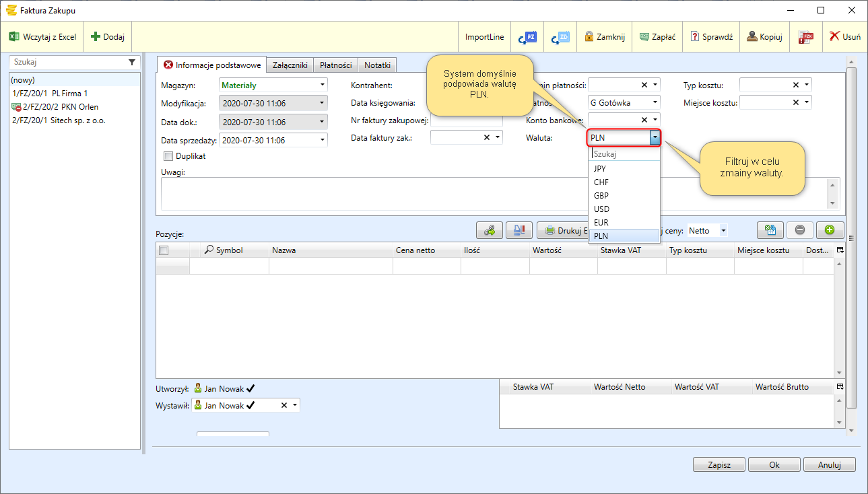Tick the Duplikat checkbox

point(168,156)
